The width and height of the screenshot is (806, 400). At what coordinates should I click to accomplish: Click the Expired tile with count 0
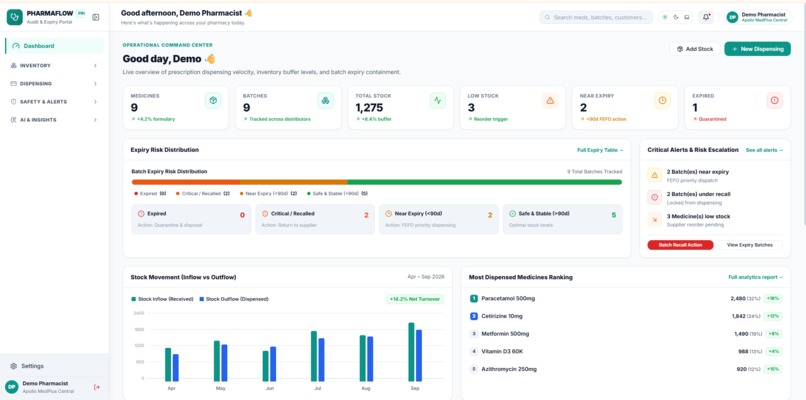coord(191,220)
